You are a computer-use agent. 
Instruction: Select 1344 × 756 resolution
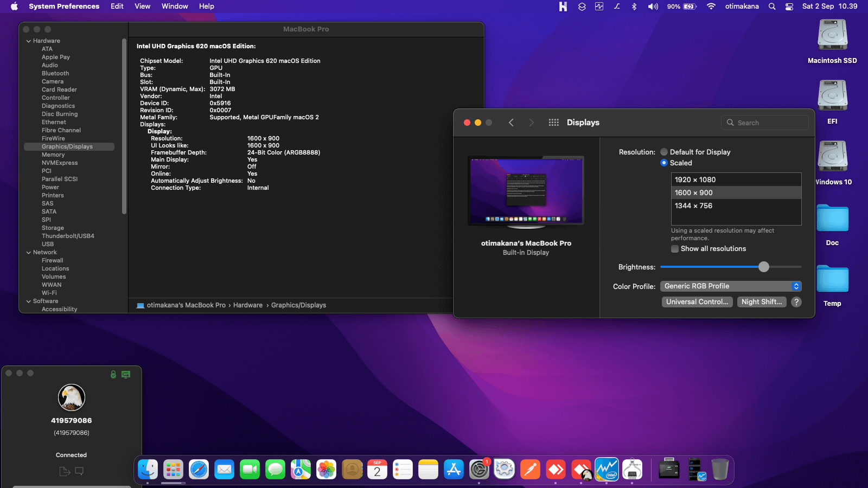pyautogui.click(x=736, y=206)
